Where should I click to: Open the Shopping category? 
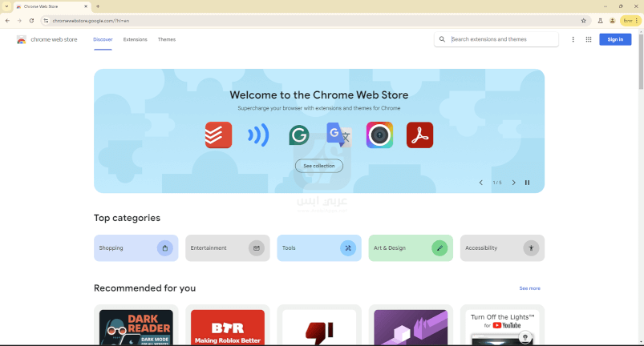pyautogui.click(x=136, y=248)
